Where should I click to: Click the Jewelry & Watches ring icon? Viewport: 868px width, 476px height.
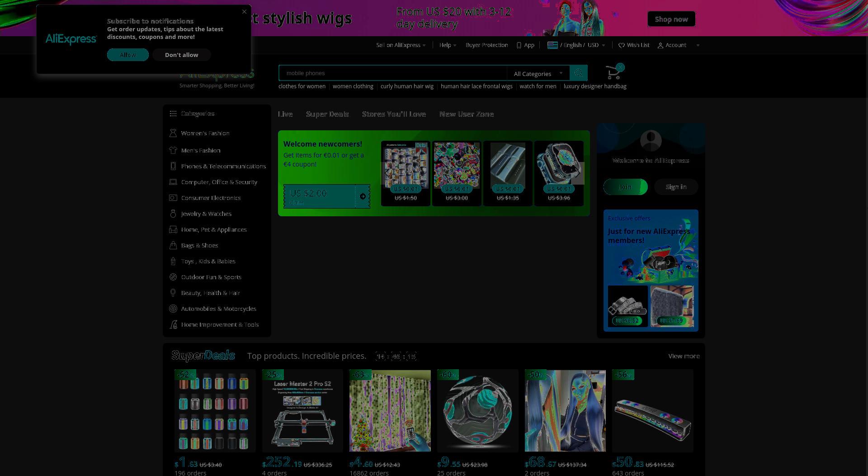pyautogui.click(x=173, y=214)
